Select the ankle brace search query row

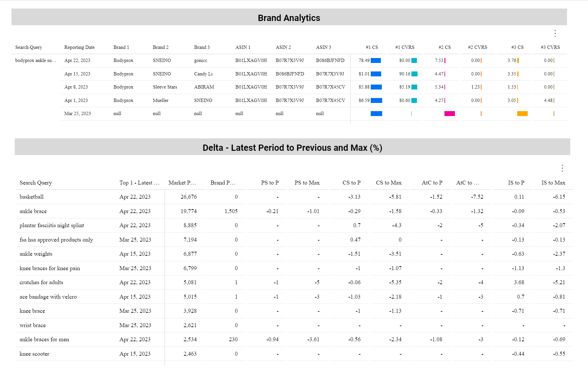[294, 211]
